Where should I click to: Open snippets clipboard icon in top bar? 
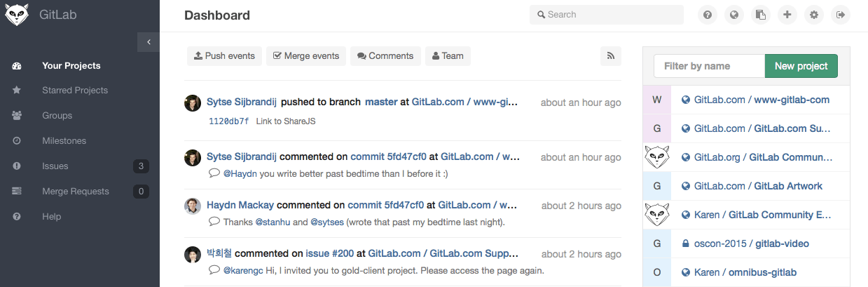pyautogui.click(x=760, y=15)
